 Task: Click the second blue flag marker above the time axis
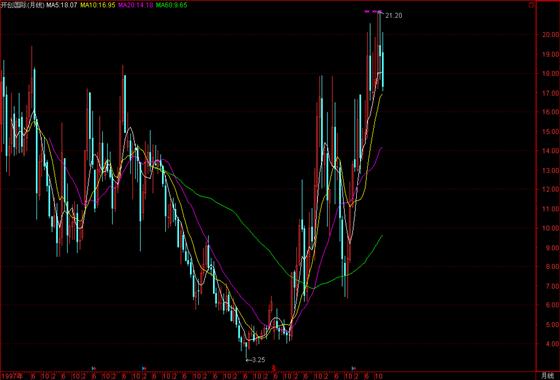(144, 368)
